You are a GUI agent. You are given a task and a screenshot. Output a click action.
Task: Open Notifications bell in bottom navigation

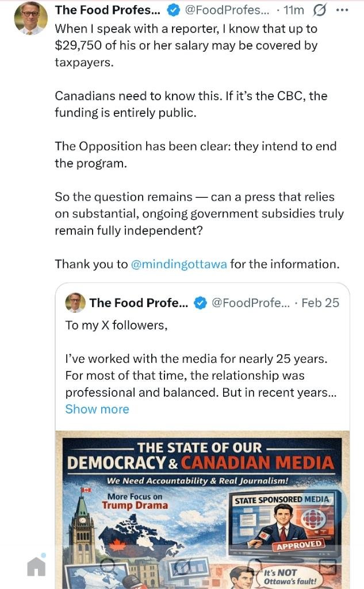(x=256, y=566)
